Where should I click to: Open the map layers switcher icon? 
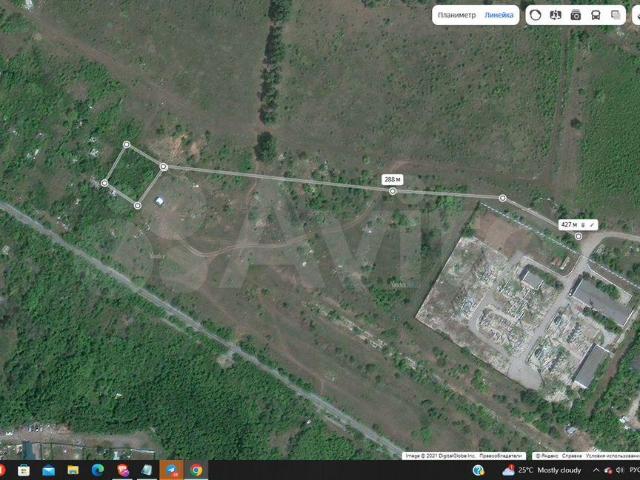pyautogui.click(x=616, y=15)
